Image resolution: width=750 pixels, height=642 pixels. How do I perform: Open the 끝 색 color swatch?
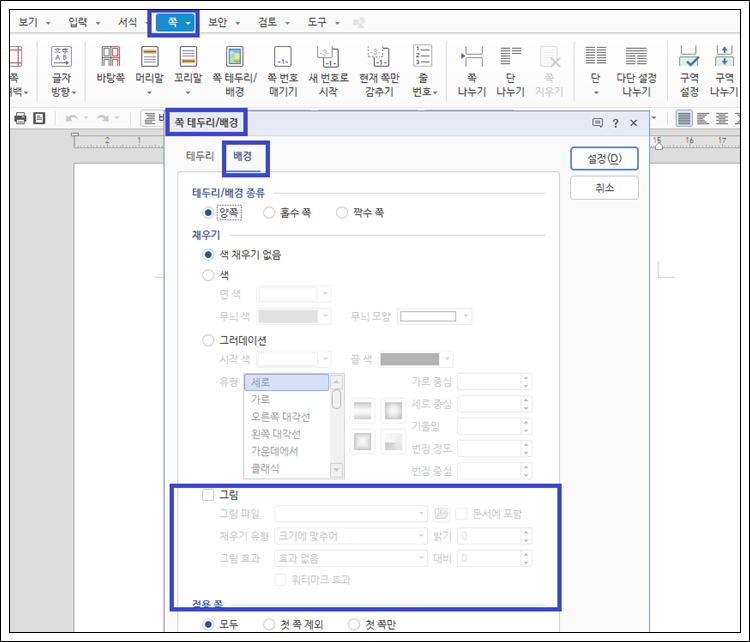(416, 359)
